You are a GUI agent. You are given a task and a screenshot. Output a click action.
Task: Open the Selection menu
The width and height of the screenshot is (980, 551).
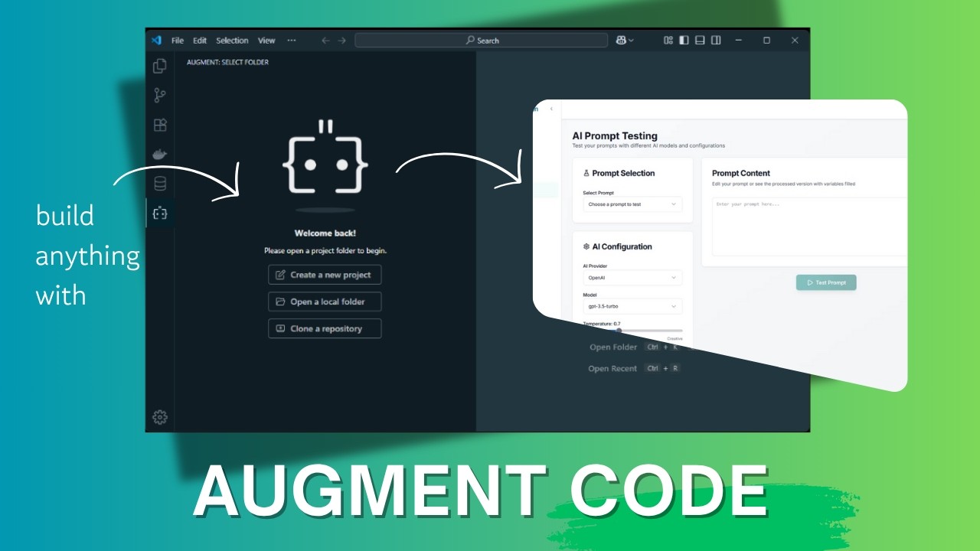(x=232, y=41)
